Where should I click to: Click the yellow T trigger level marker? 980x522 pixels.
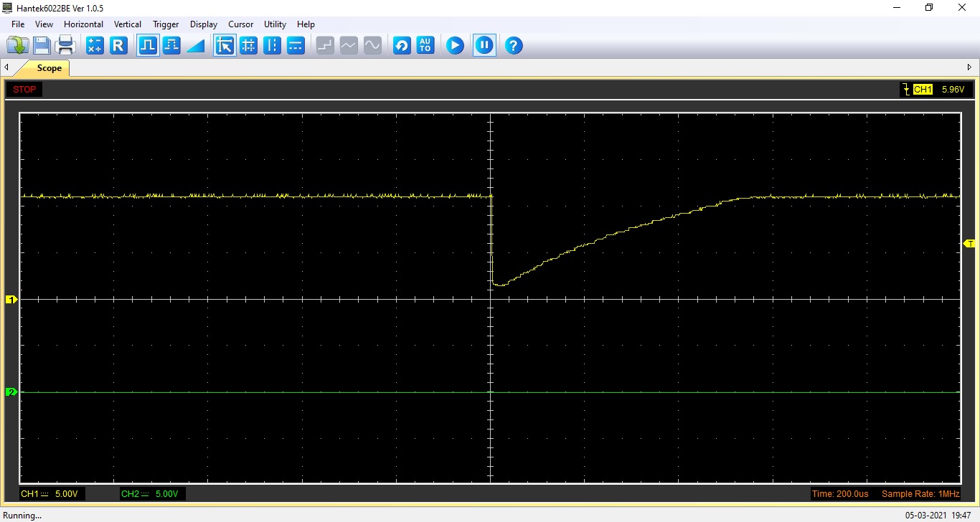coord(969,244)
